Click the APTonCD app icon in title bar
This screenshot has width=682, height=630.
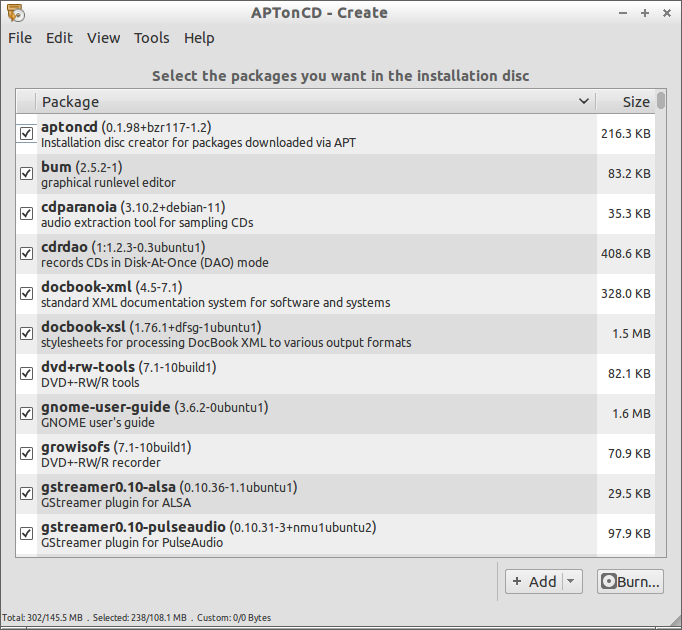point(16,13)
